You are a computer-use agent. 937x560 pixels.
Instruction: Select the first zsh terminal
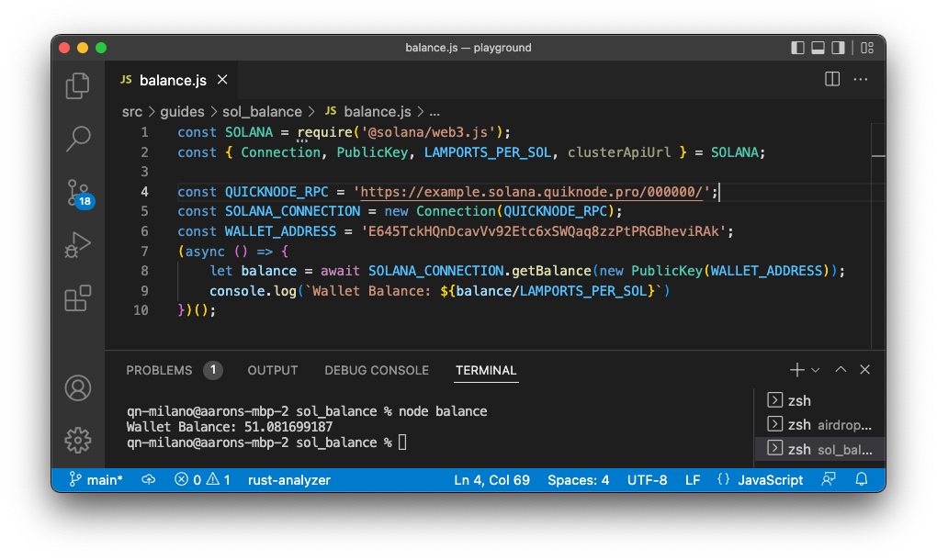819,400
